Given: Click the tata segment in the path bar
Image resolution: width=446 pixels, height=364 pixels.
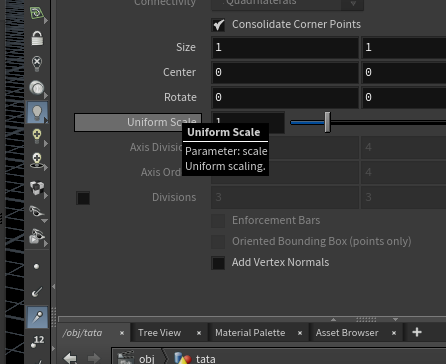Looking at the screenshot, I should pos(205,359).
